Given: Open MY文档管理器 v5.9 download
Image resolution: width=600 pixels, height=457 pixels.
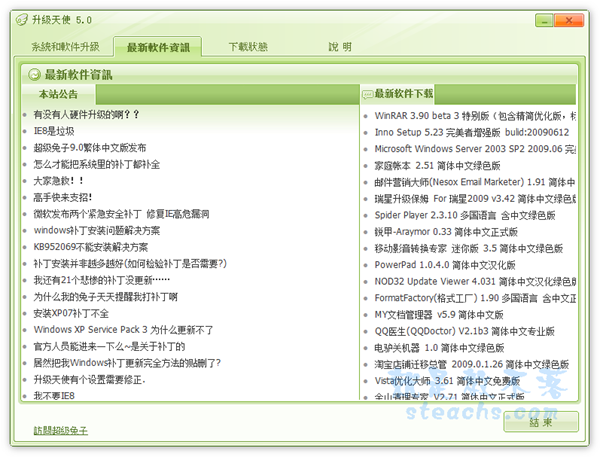Looking at the screenshot, I should point(439,315).
